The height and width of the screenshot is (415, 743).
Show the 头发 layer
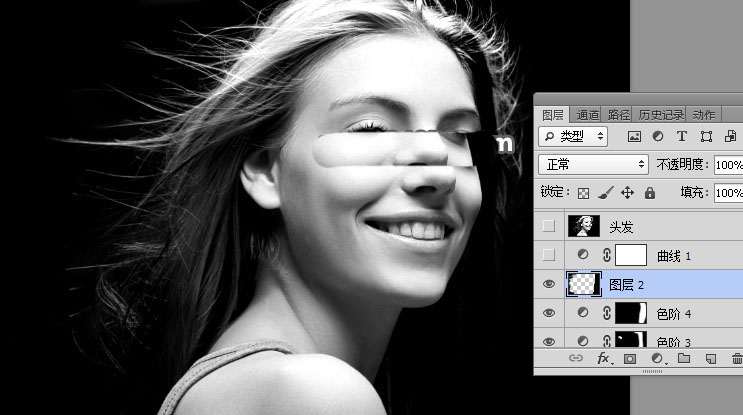click(x=548, y=226)
